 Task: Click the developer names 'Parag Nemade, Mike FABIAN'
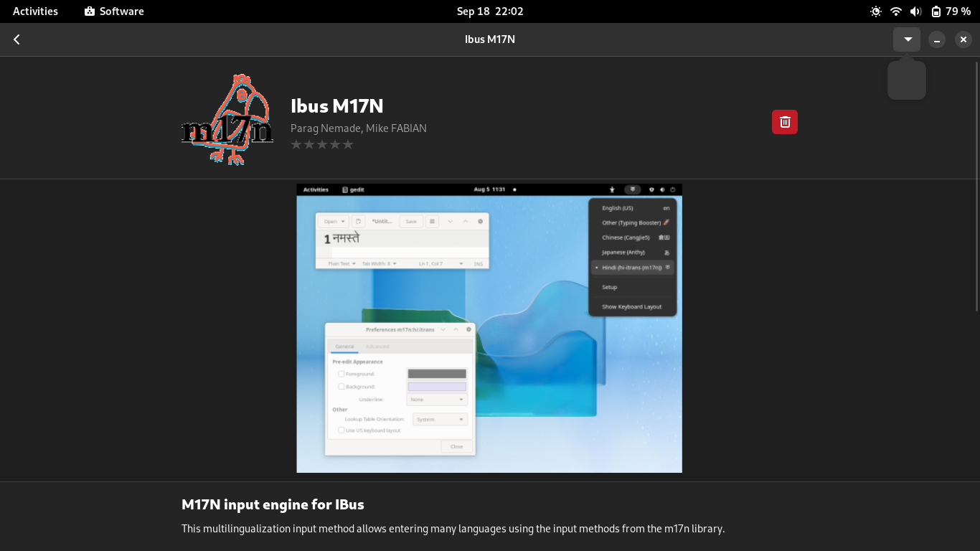[359, 128]
